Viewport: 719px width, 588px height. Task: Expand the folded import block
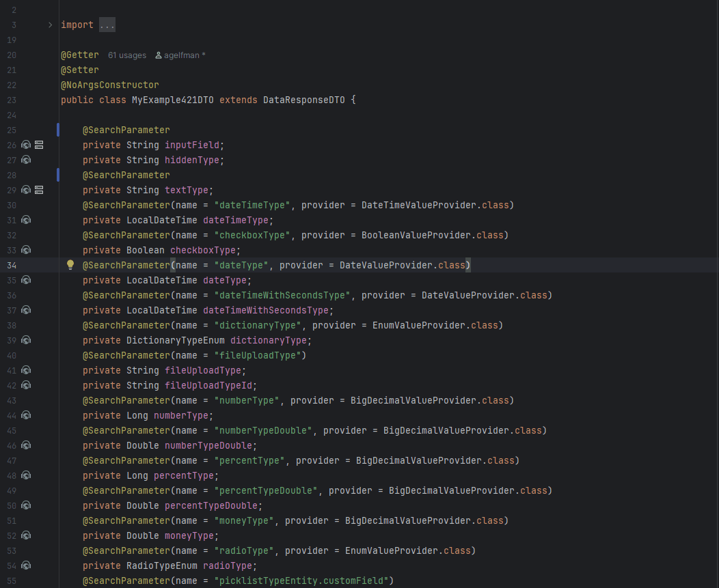coord(50,25)
